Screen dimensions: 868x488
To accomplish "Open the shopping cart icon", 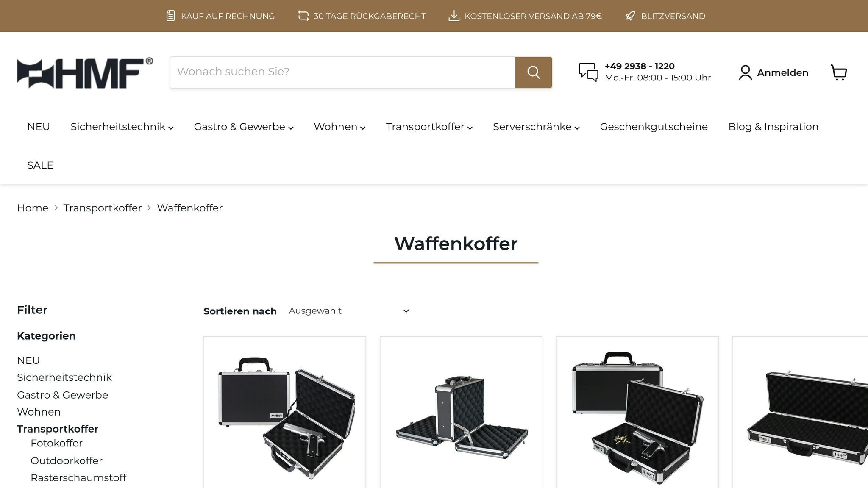I will [839, 72].
